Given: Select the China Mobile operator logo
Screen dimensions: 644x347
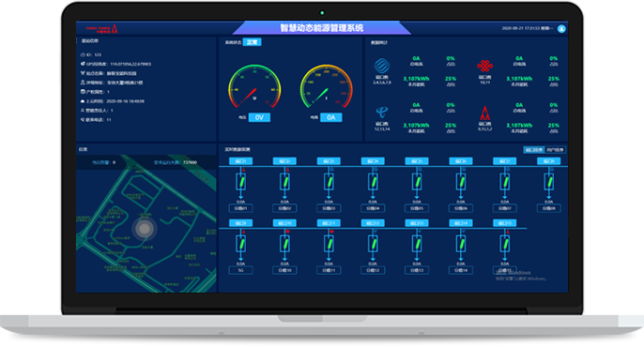Looking at the screenshot, I should pyautogui.click(x=382, y=66).
